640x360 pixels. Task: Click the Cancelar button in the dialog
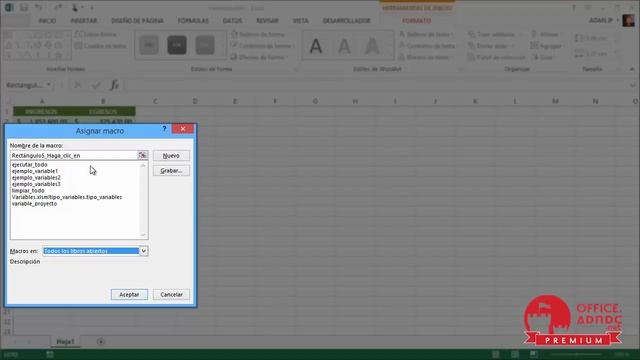[171, 294]
